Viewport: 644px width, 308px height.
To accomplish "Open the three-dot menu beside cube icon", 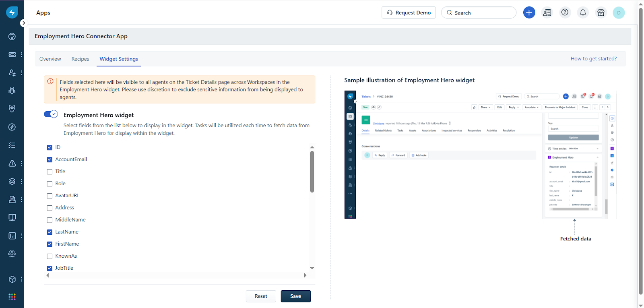I will [22, 279].
